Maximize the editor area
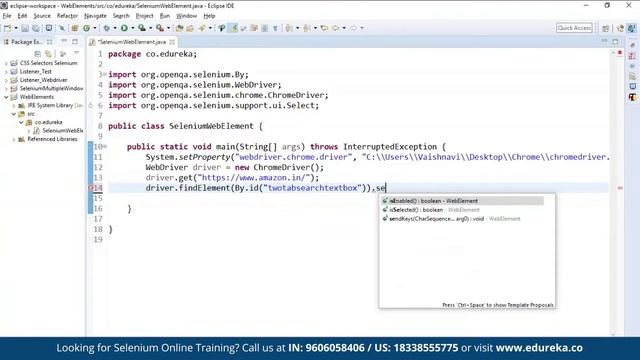The width and height of the screenshot is (640, 360). click(615, 42)
